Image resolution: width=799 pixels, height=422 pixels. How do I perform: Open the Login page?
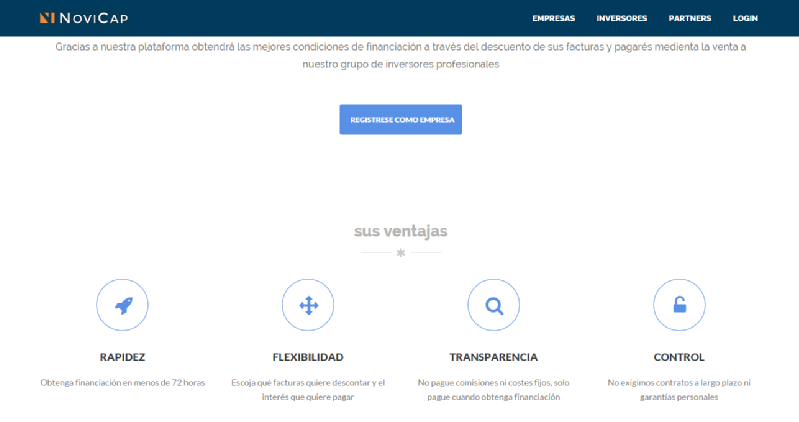(x=745, y=18)
